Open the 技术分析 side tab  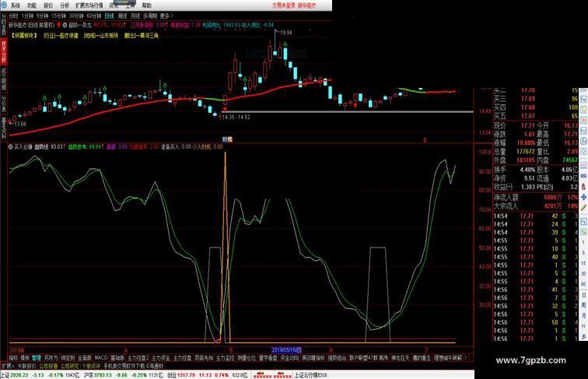(4, 52)
